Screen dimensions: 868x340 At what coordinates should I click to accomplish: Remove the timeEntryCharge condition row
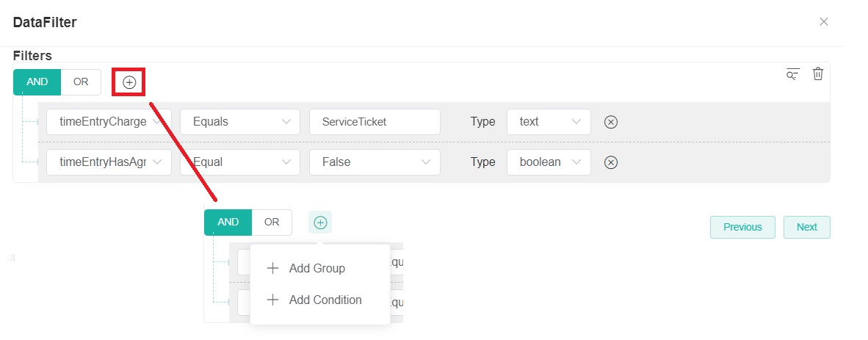[610, 122]
